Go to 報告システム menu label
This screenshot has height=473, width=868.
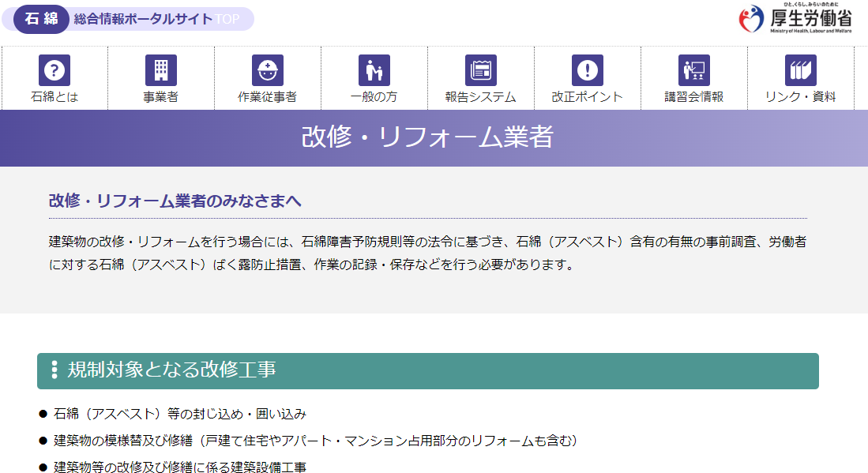[480, 97]
